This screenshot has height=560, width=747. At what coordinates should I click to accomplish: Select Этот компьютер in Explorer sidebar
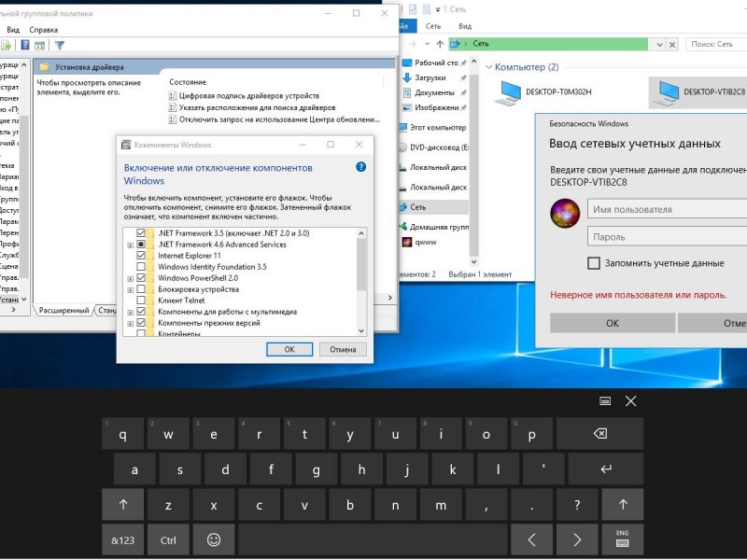click(433, 127)
